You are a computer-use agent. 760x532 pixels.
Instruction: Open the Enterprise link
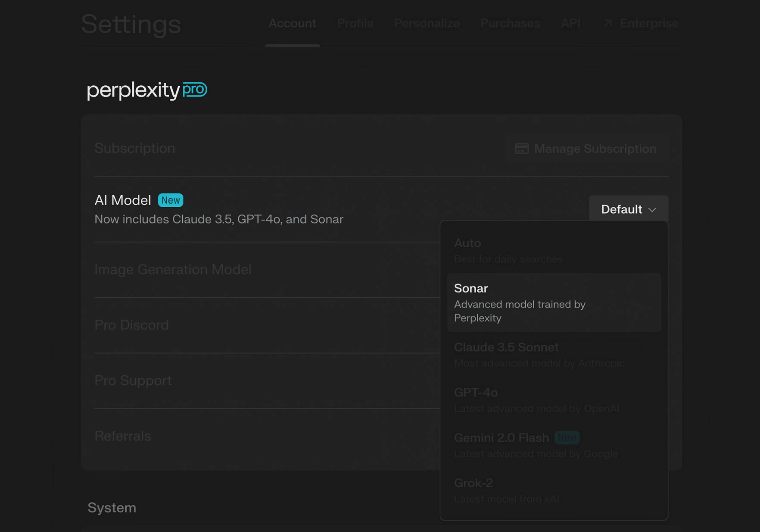641,23
